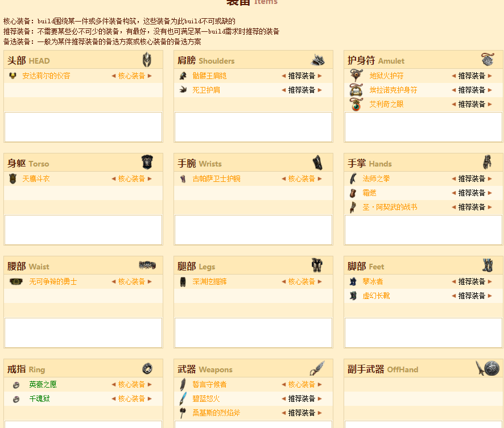
Task: Click right arrow beside 古帕萨卫士护腕 核心装备
Action: pos(320,178)
